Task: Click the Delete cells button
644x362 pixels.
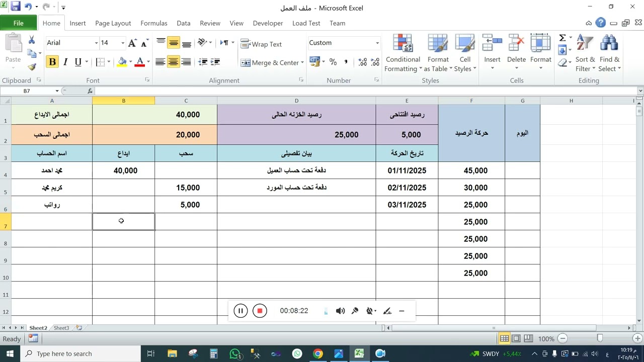Action: pos(516,52)
